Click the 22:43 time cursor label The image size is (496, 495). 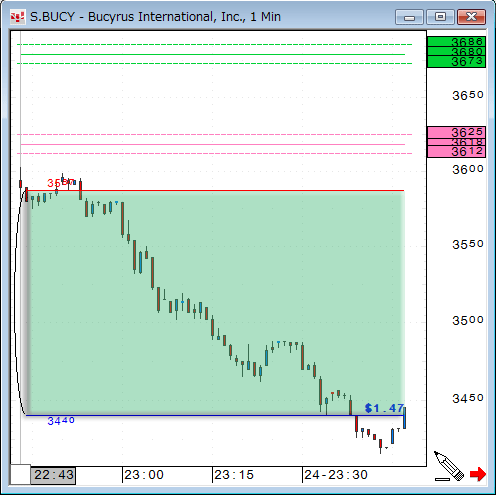coord(53,475)
